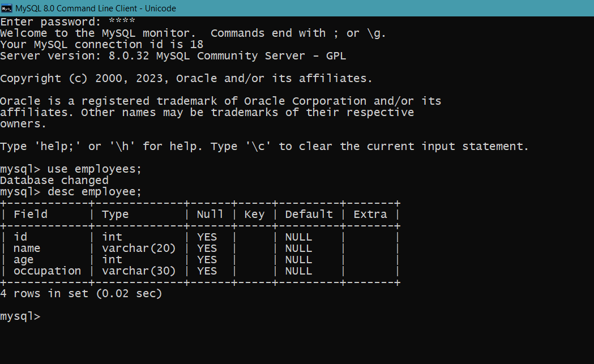Click the 'Key' column header

coord(254,215)
